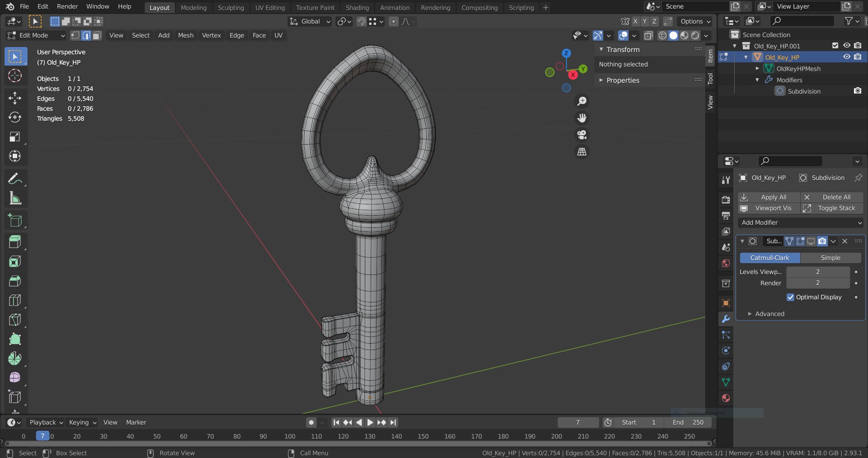Switch to vertex select mode
Viewport: 868px width, 458px height.
[75, 35]
